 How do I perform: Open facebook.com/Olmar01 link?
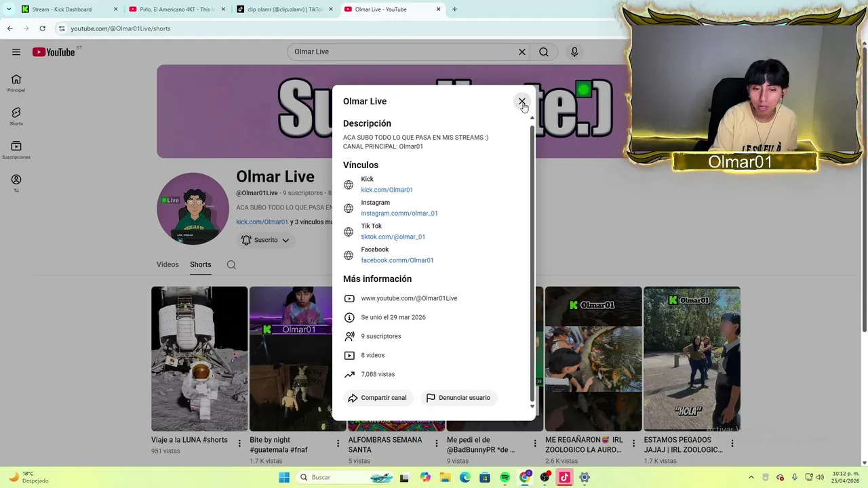(x=397, y=260)
